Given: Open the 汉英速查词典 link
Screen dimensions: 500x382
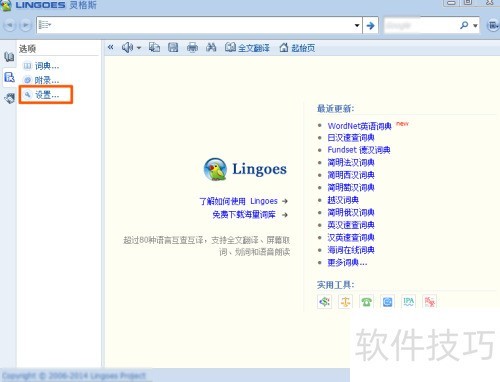Looking at the screenshot, I should [x=351, y=237].
